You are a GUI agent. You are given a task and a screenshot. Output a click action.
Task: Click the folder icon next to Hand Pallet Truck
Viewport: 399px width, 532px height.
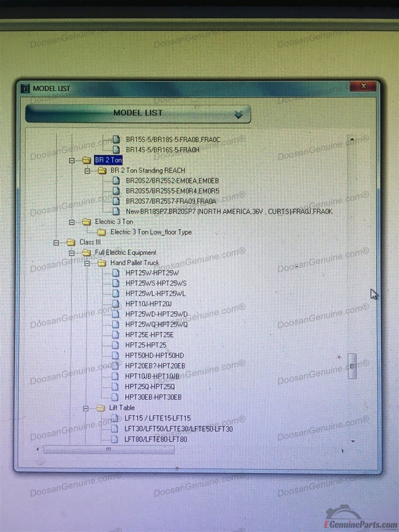point(102,263)
